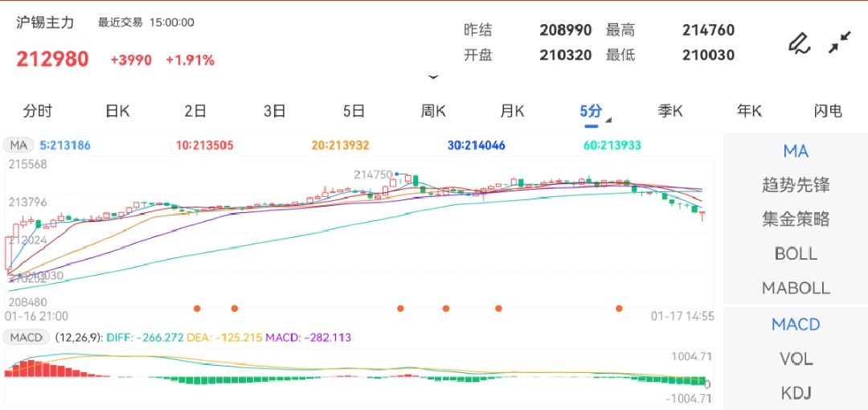Viewport: 868px width, 410px height.
Task: Click the MACD indicator label badge
Action: pyautogui.click(x=27, y=338)
